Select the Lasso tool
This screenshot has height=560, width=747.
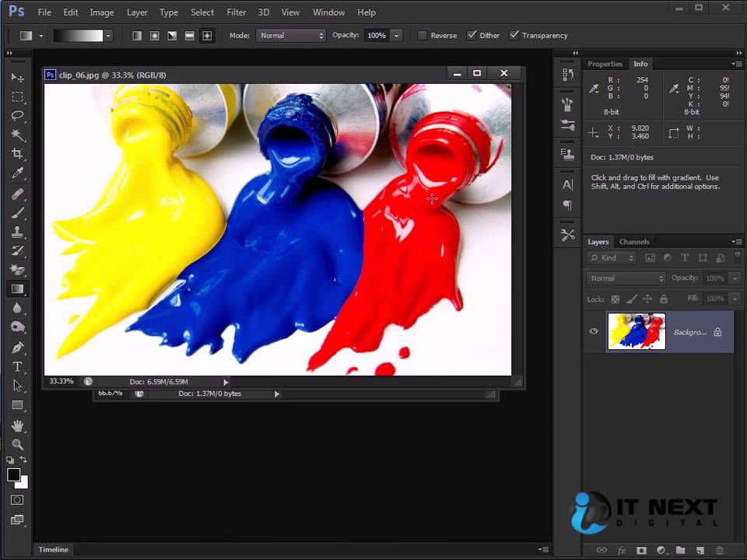pos(17,116)
